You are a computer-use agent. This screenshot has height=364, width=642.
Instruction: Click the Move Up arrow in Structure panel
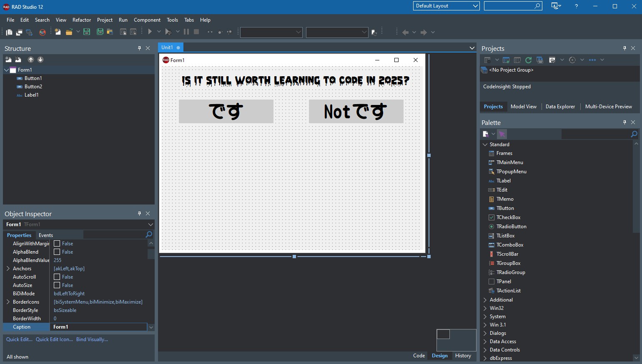tap(31, 60)
